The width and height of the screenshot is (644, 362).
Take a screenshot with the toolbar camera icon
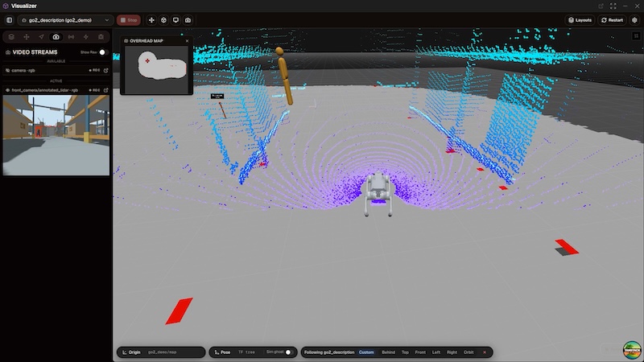tap(188, 20)
